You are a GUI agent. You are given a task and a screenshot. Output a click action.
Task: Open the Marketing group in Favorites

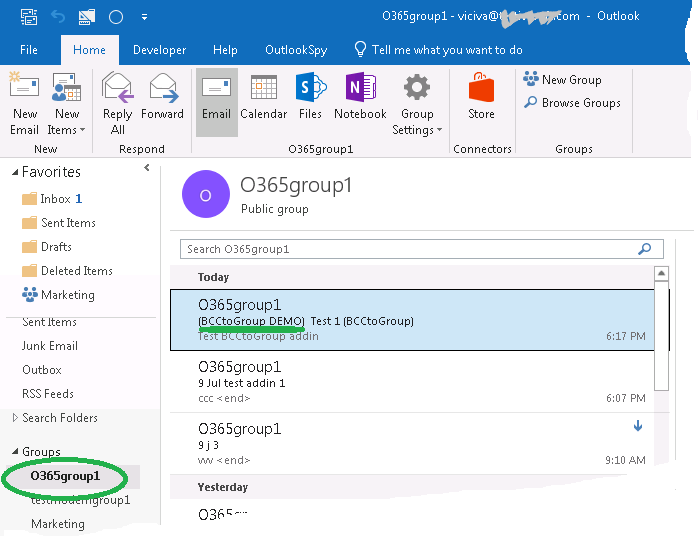pyautogui.click(x=58, y=295)
